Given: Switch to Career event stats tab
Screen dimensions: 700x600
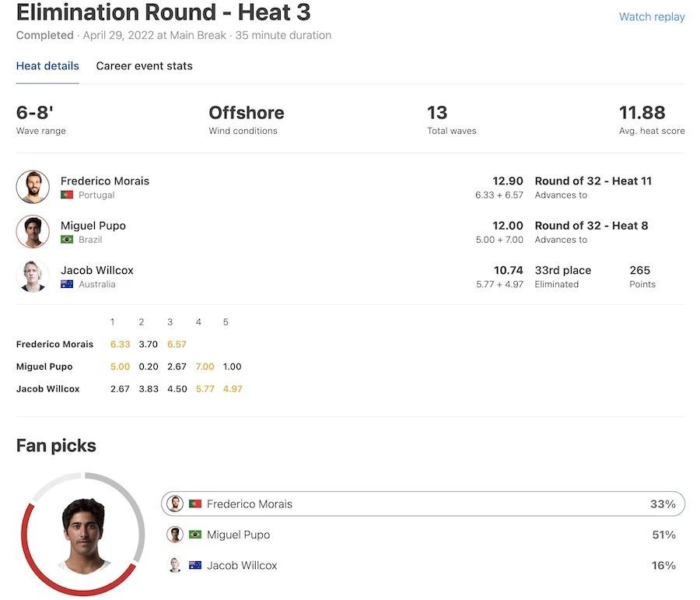Looking at the screenshot, I should coord(144,66).
